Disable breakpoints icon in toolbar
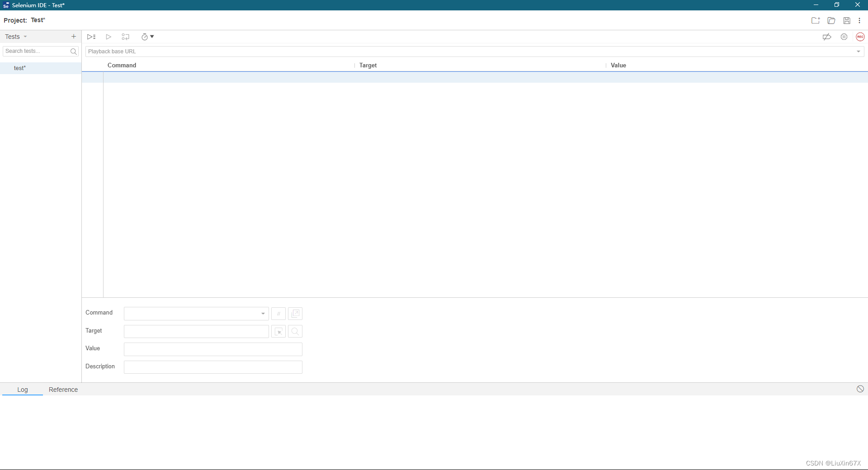The width and height of the screenshot is (868, 470). 827,37
